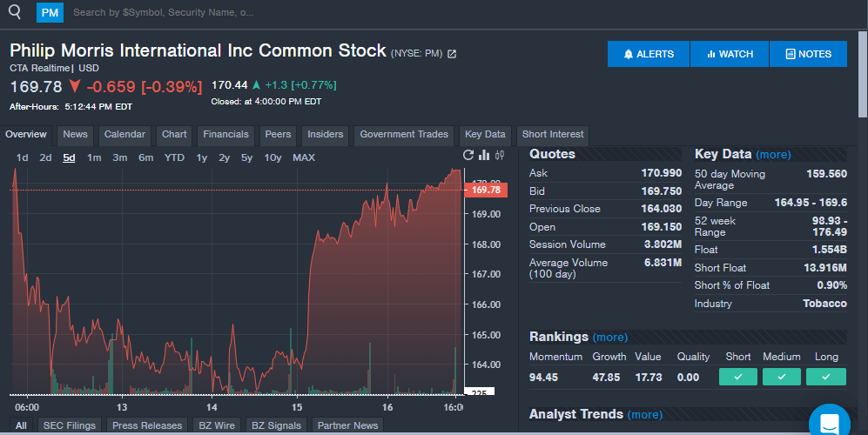Click the Average Volume value 6.831M
This screenshot has width=868, height=435.
[x=663, y=263]
